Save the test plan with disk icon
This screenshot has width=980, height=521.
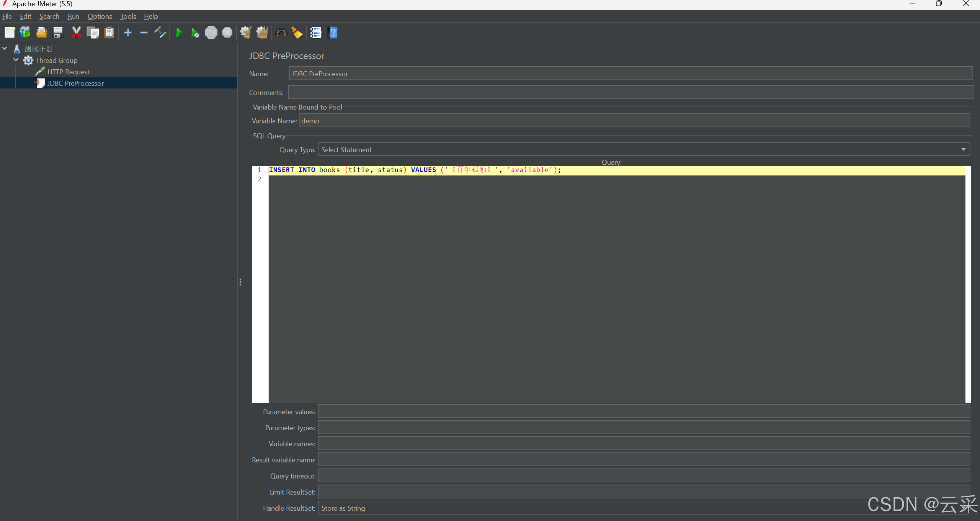pyautogui.click(x=58, y=33)
